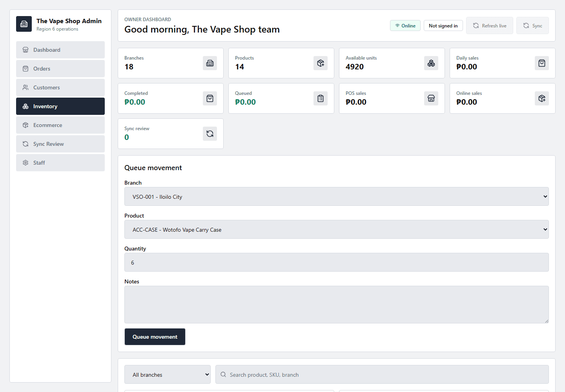Click the Dashboard storefront icon in sidebar
565x392 pixels.
click(x=26, y=50)
